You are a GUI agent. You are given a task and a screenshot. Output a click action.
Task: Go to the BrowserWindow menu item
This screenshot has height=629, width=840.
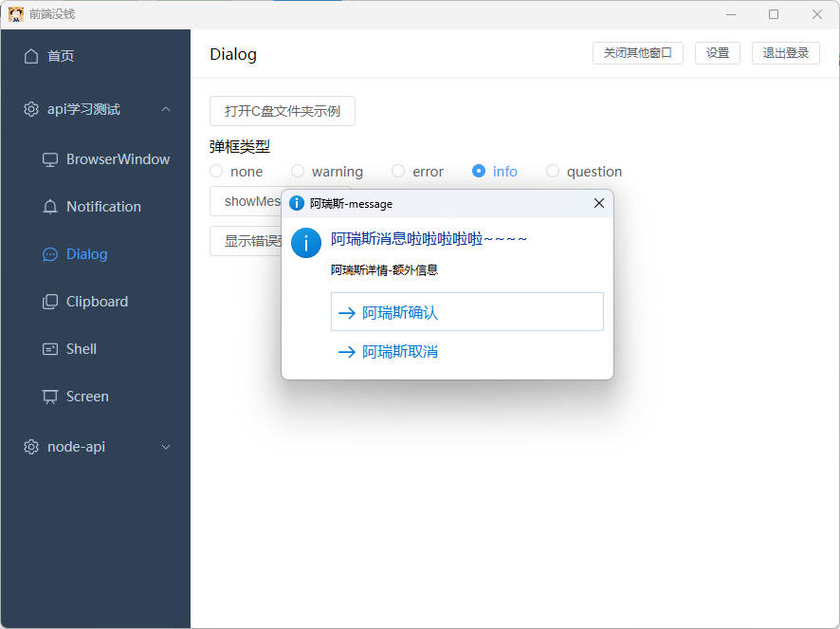click(96, 159)
